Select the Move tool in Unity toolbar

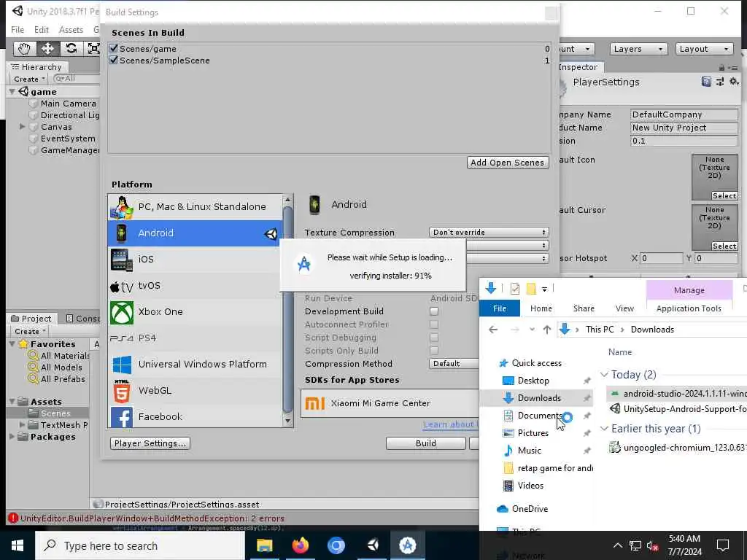pyautogui.click(x=47, y=49)
